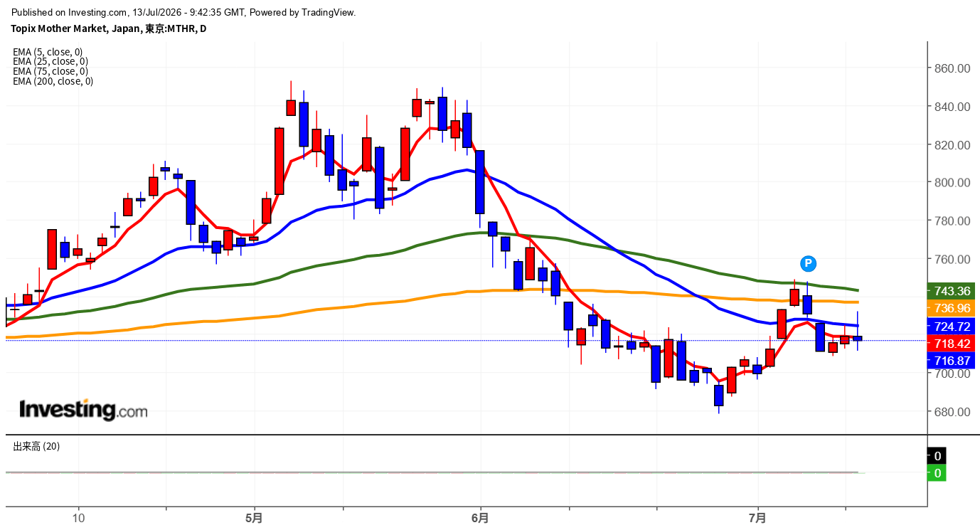Select the EMA (200, close, 0) legend
Image resolution: width=980 pixels, height=530 pixels.
click(x=53, y=81)
